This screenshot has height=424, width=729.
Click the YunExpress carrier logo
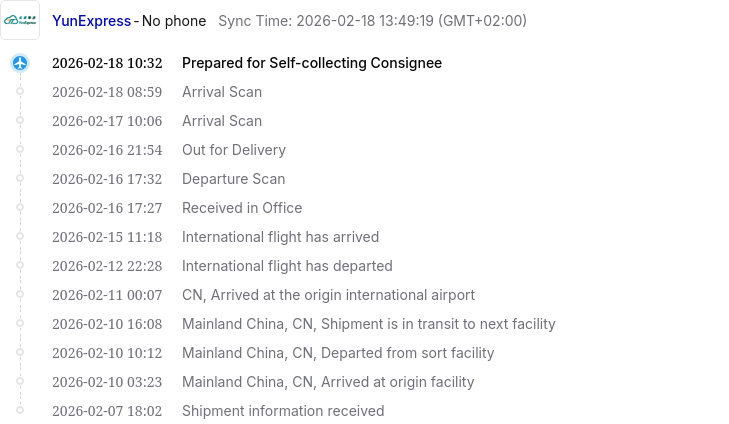(x=22, y=21)
